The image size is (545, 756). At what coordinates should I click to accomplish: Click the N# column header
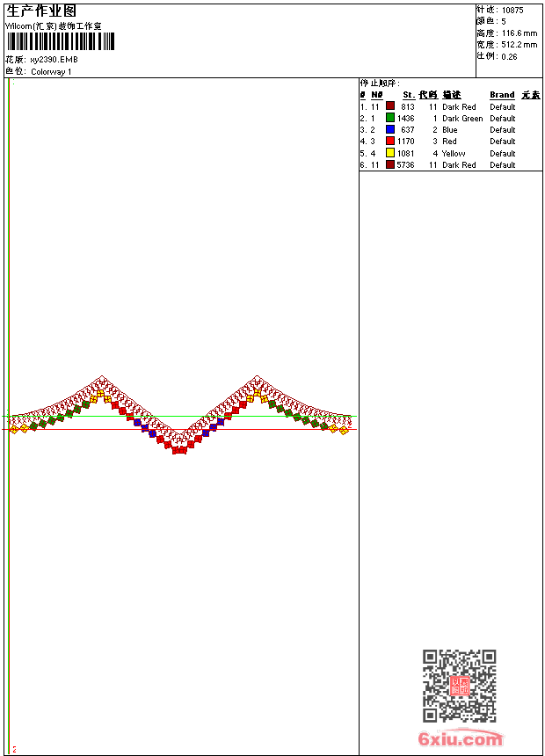click(x=377, y=95)
